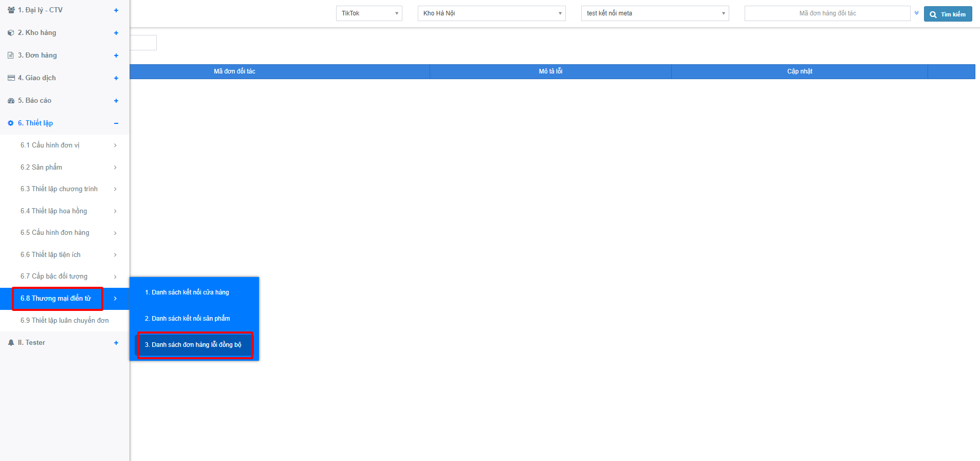Click the bell icon beside Tester
This screenshot has width=980, height=461.
(x=11, y=343)
